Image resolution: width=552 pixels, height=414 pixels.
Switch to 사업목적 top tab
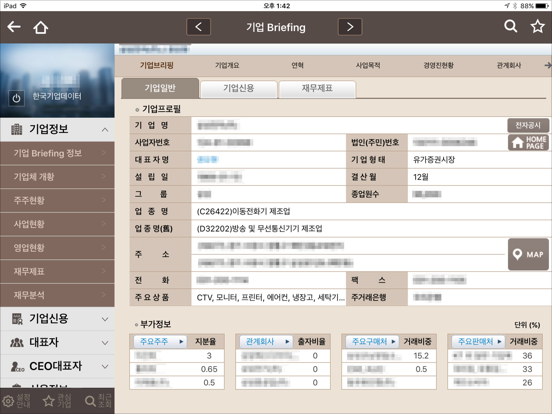368,65
